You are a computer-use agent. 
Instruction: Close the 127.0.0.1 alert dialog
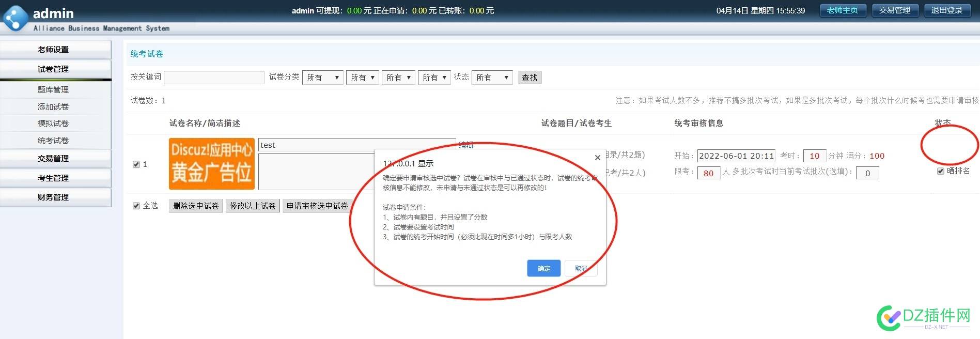click(x=598, y=158)
